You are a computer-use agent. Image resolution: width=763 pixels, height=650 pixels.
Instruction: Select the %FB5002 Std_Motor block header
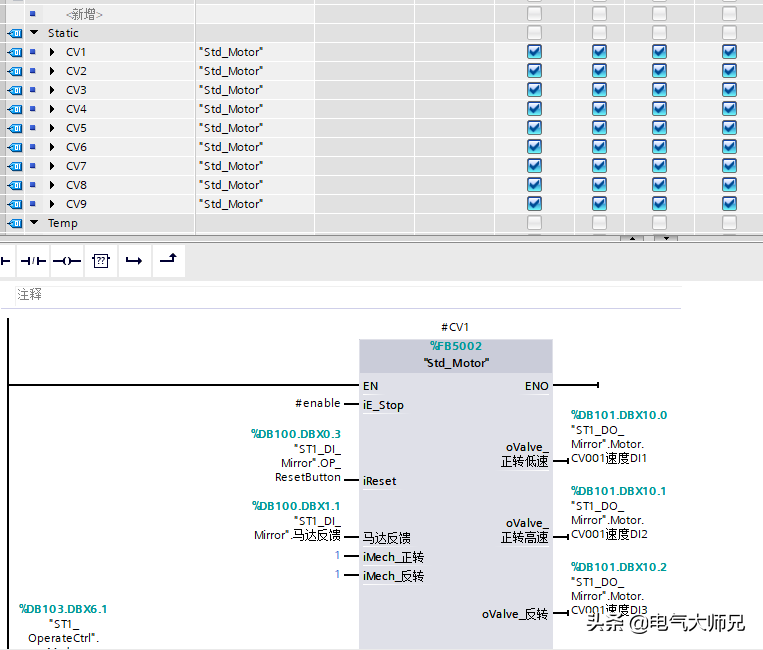[456, 354]
